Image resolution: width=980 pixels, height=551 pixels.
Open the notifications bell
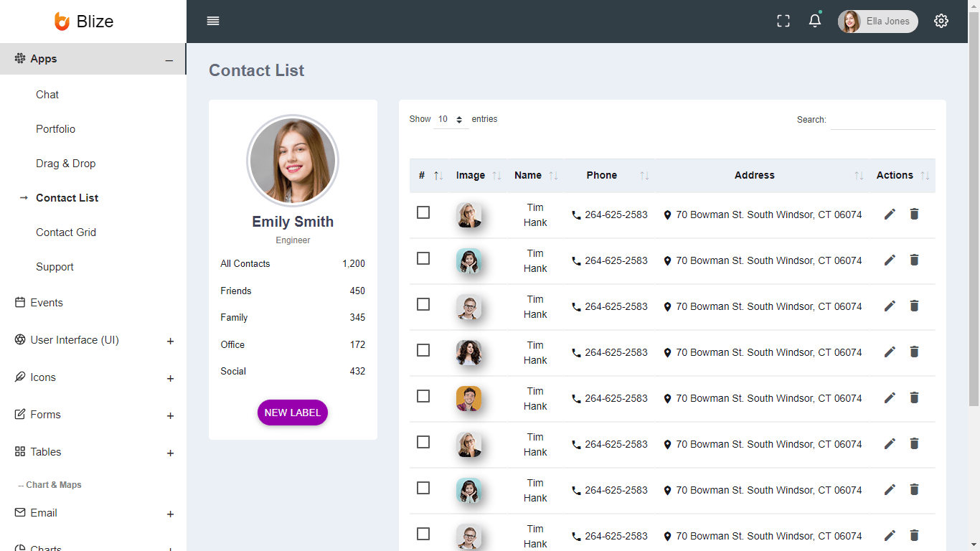pyautogui.click(x=815, y=21)
